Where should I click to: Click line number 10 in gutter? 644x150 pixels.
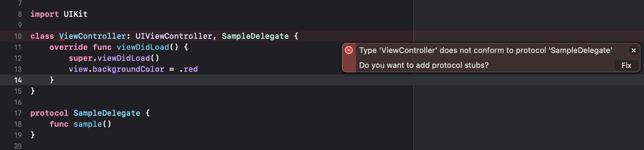click(18, 36)
